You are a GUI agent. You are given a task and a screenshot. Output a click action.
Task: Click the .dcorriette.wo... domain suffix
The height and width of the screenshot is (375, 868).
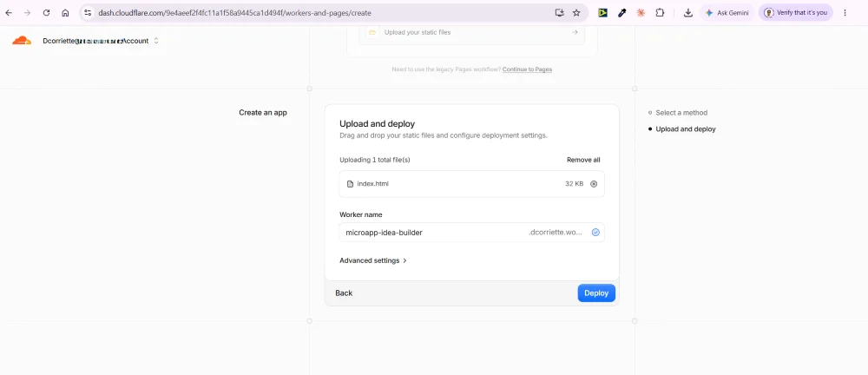click(556, 233)
